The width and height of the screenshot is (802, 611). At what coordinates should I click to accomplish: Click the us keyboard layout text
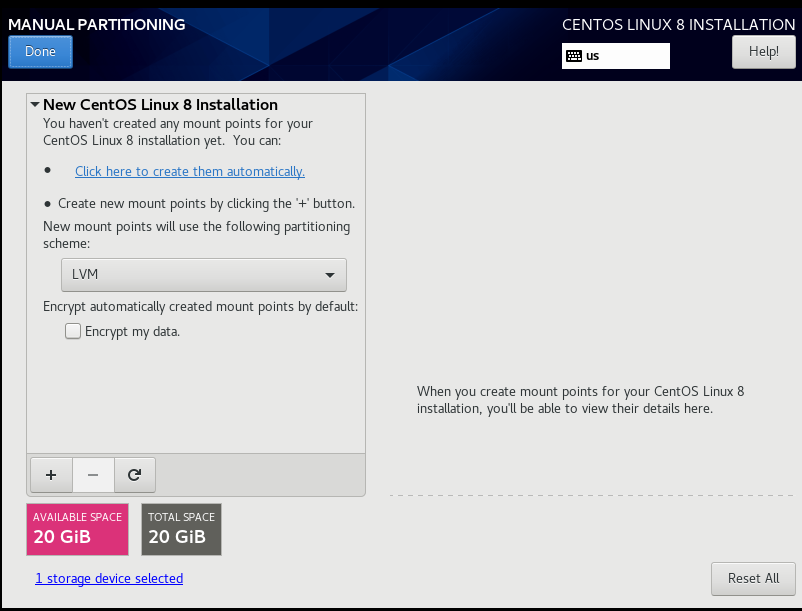click(x=592, y=56)
